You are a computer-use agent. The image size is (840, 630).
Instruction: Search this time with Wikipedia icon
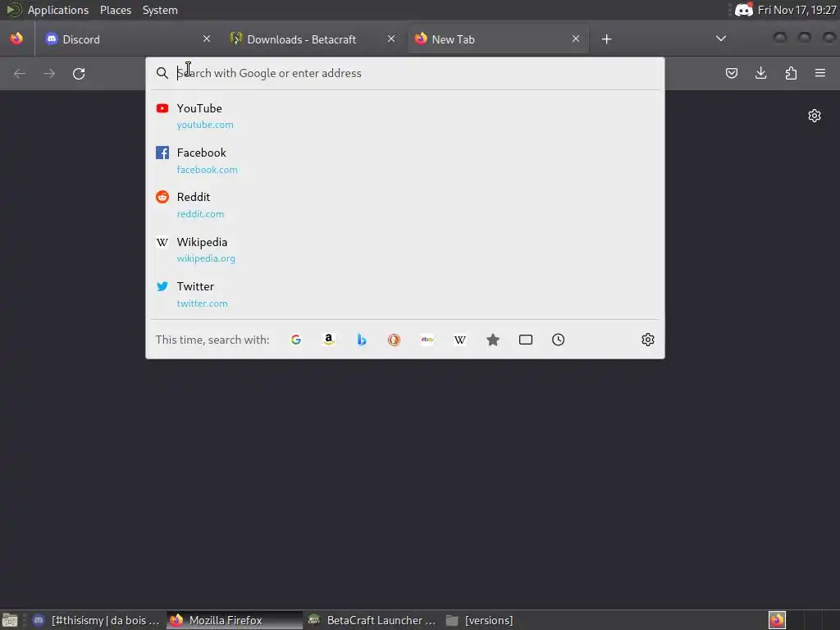[x=459, y=340]
